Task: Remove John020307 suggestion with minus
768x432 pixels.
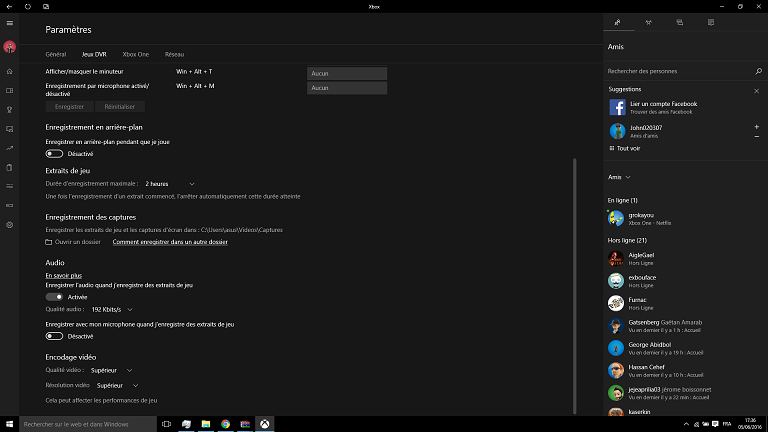Action: (757, 136)
